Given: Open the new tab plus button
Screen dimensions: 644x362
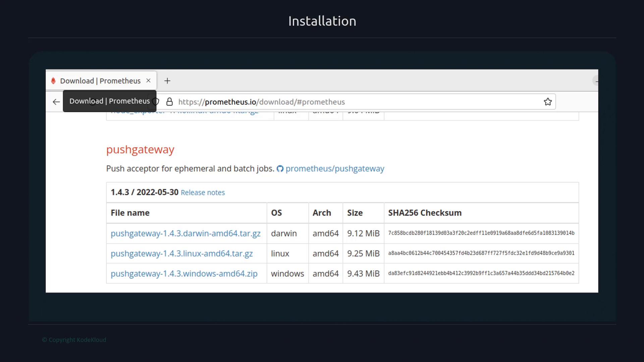Looking at the screenshot, I should [167, 81].
